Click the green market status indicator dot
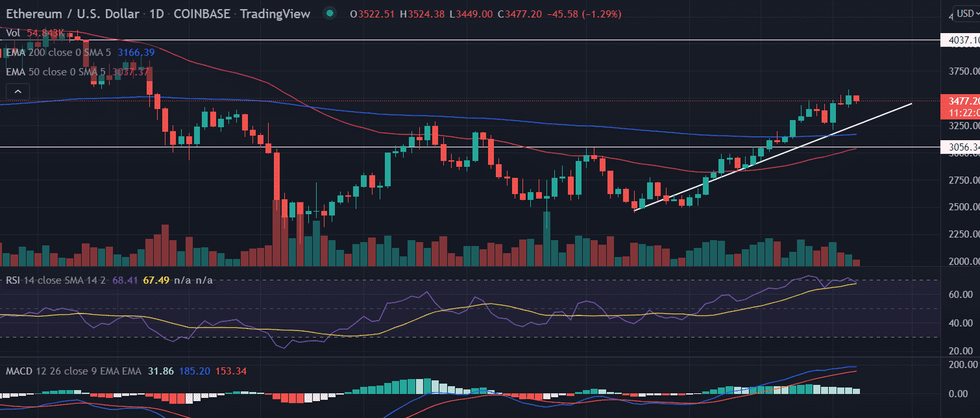Image resolution: width=980 pixels, height=418 pixels. pyautogui.click(x=331, y=14)
